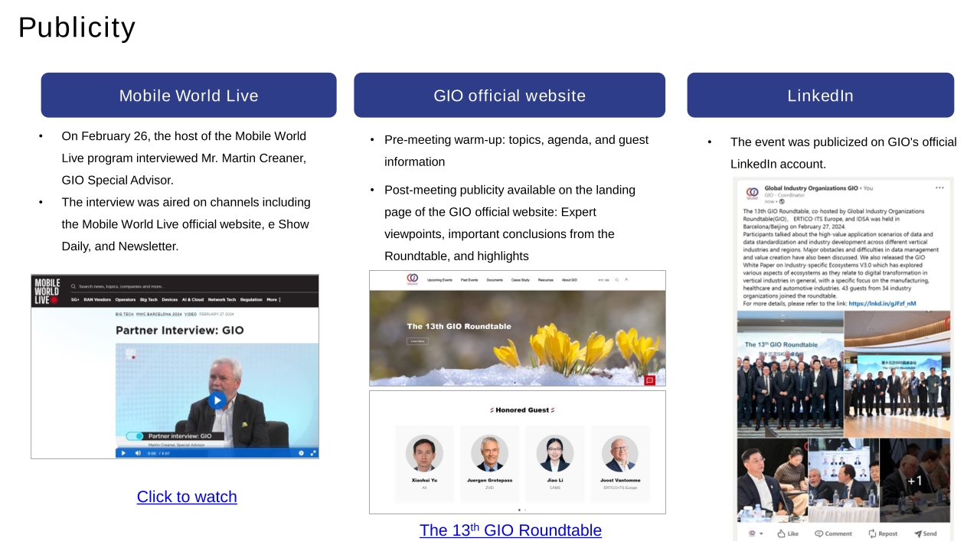Open the red chat icon on the banner
The height and width of the screenshot is (551, 980).
click(x=650, y=380)
